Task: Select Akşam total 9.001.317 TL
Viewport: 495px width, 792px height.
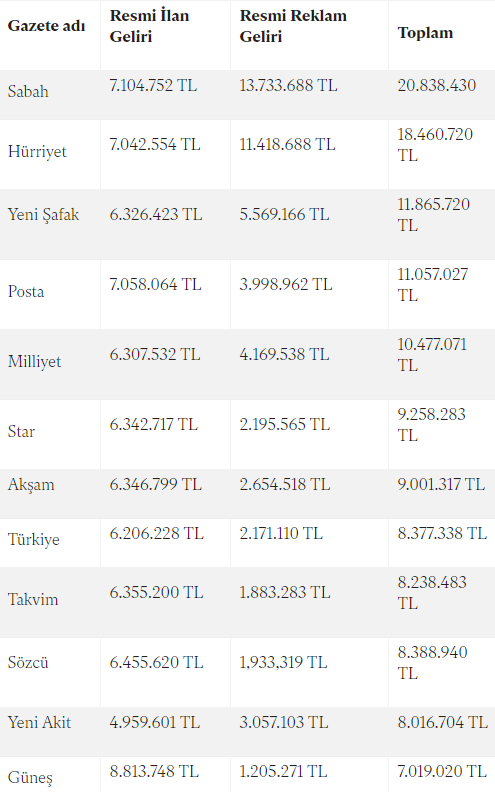Action: 441,484
